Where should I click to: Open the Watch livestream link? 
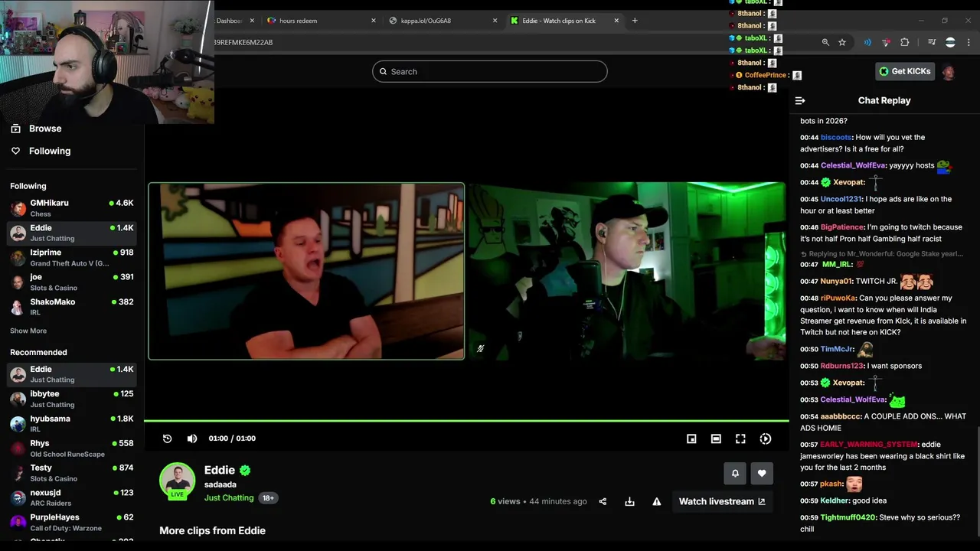(x=722, y=501)
